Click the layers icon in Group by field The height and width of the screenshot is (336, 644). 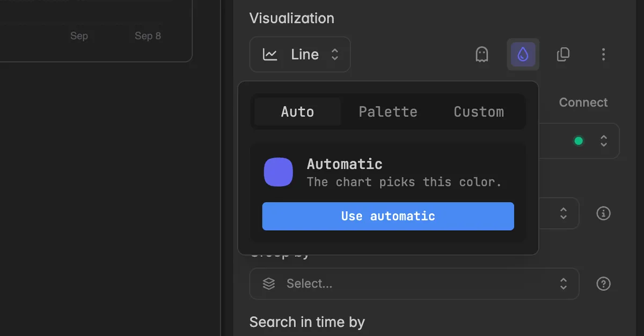click(269, 283)
